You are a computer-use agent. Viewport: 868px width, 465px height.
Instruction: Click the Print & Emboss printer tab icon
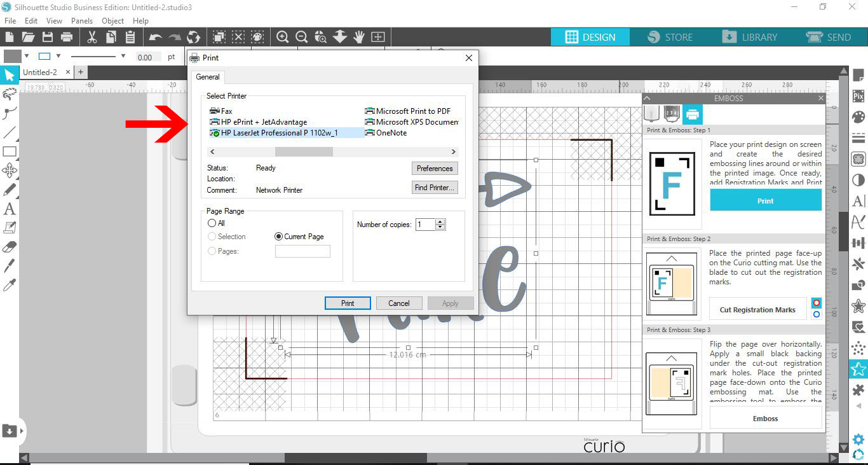(x=692, y=115)
